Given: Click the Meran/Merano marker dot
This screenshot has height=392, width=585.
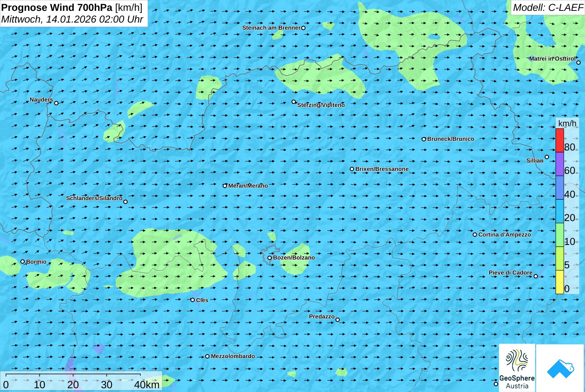Looking at the screenshot, I should (x=225, y=186).
